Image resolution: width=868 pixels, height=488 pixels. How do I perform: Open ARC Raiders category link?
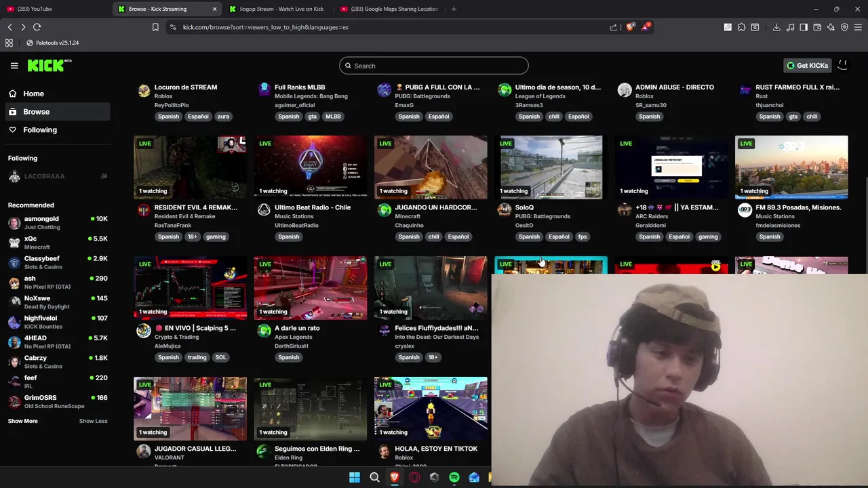pyautogui.click(x=652, y=216)
